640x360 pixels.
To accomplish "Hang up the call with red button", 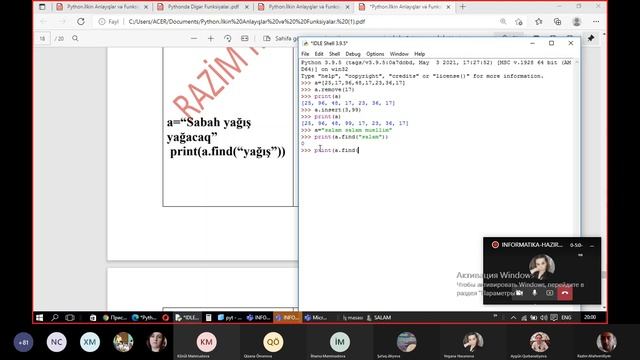I will click(565, 293).
